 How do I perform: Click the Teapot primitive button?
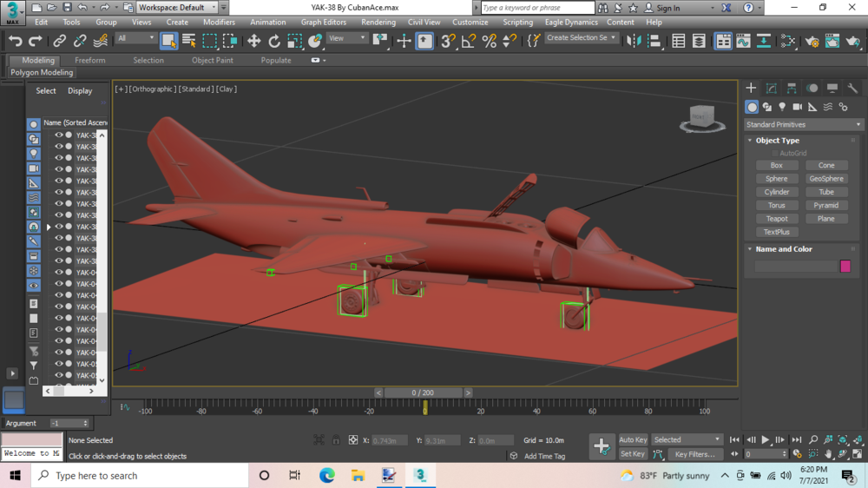coord(776,219)
